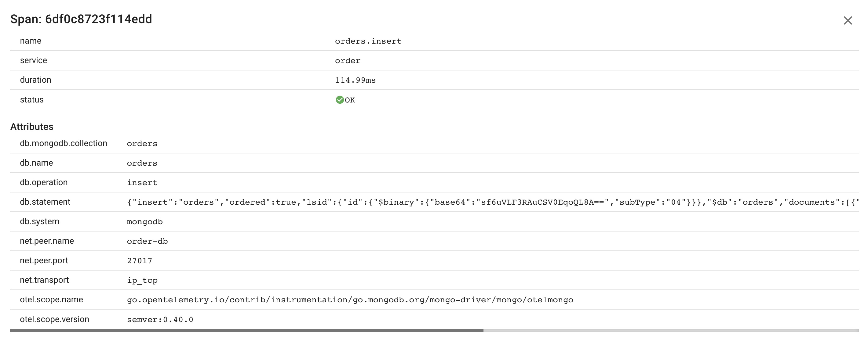Close the span details panel
The height and width of the screenshot is (341, 868).
pos(848,20)
